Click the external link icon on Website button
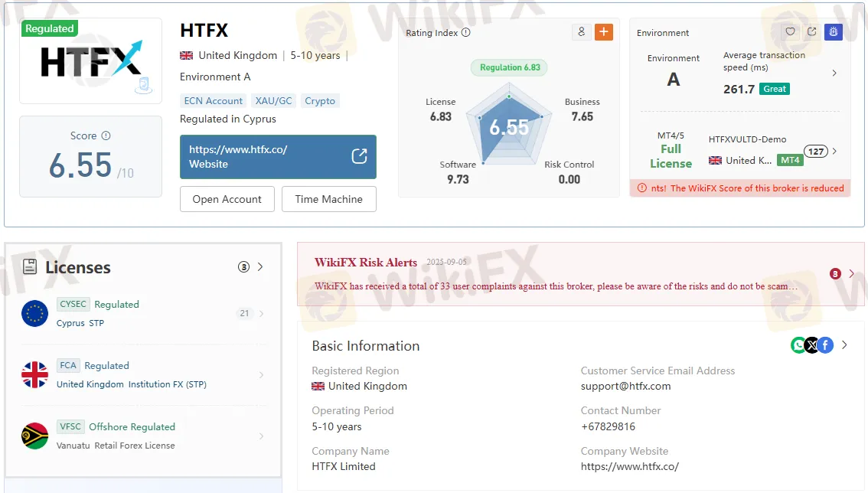This screenshot has height=493, width=868. (359, 156)
